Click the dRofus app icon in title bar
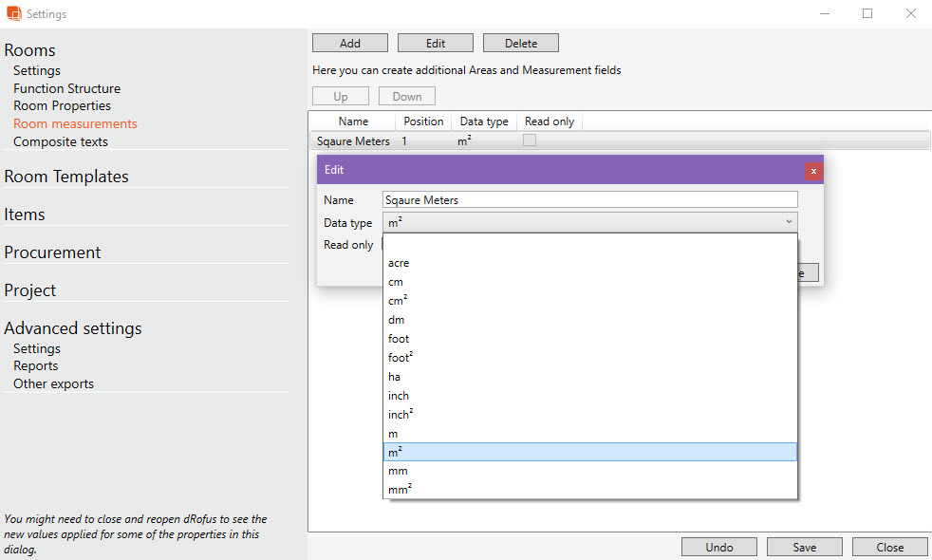Image resolution: width=932 pixels, height=560 pixels. (13, 14)
